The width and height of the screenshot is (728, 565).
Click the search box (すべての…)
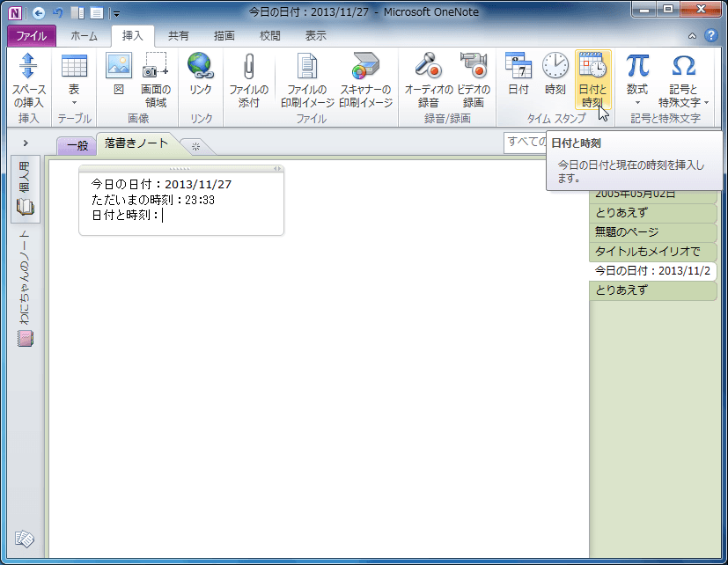tap(526, 142)
